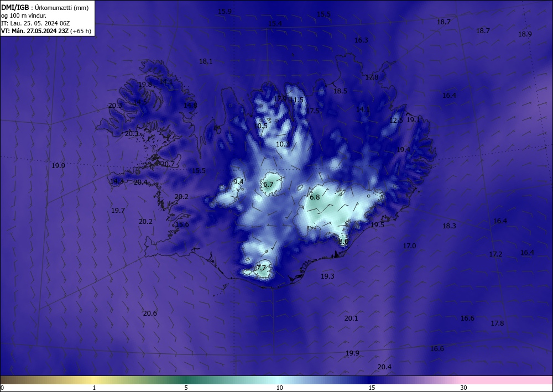This screenshot has height=392, width=553.
Task: Click the value 16.3 north of Iceland
Action: [x=361, y=40]
